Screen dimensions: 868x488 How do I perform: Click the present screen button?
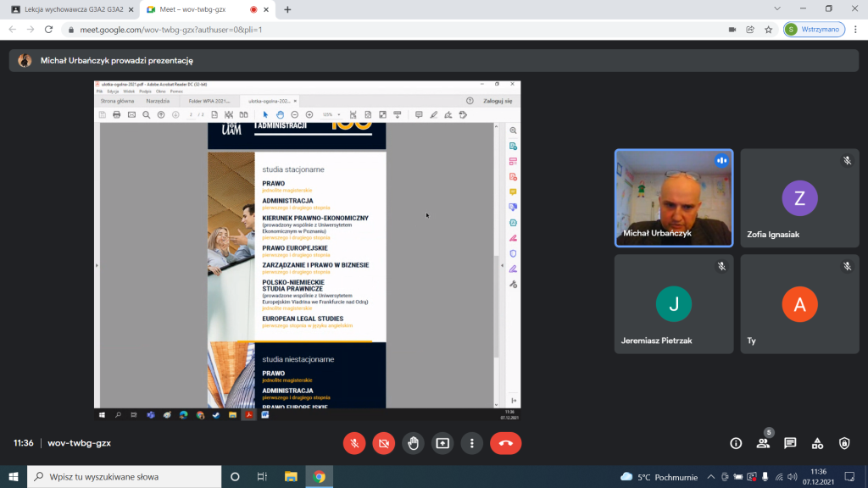pos(442,443)
